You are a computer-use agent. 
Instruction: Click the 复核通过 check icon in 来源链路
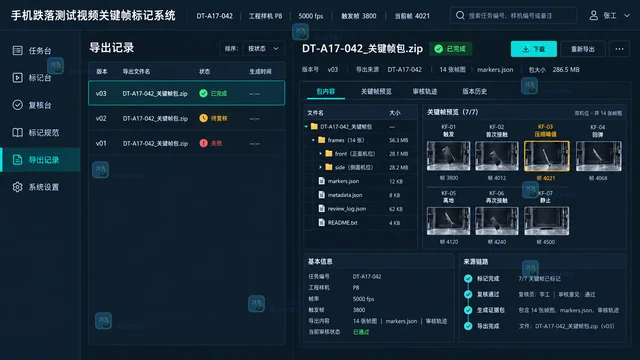[x=468, y=294]
